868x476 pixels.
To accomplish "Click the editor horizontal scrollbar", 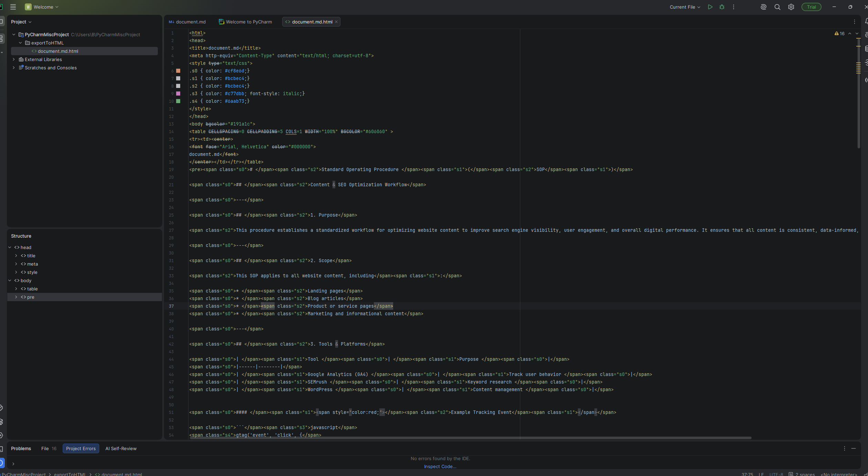I will pyautogui.click(x=470, y=438).
